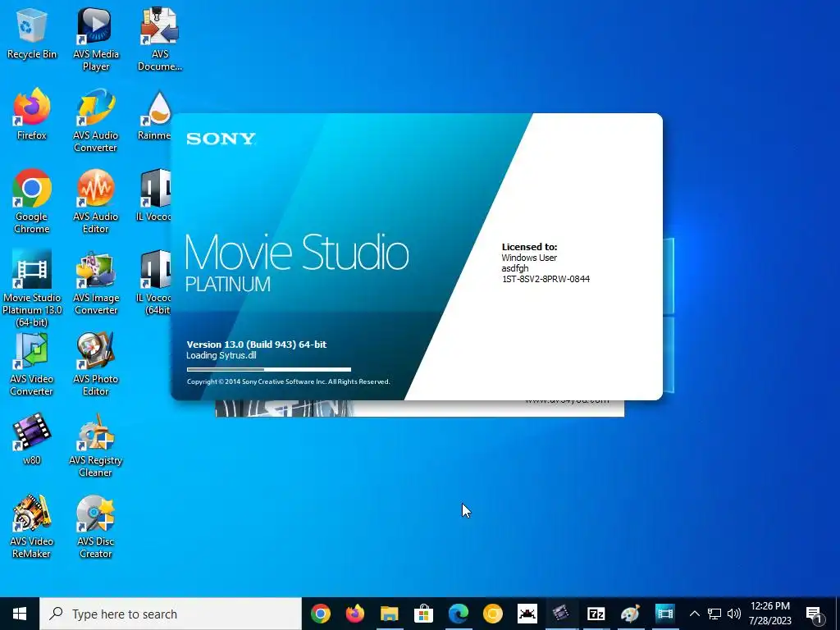
Task: Open the 7z taskbar icon
Action: click(x=596, y=614)
